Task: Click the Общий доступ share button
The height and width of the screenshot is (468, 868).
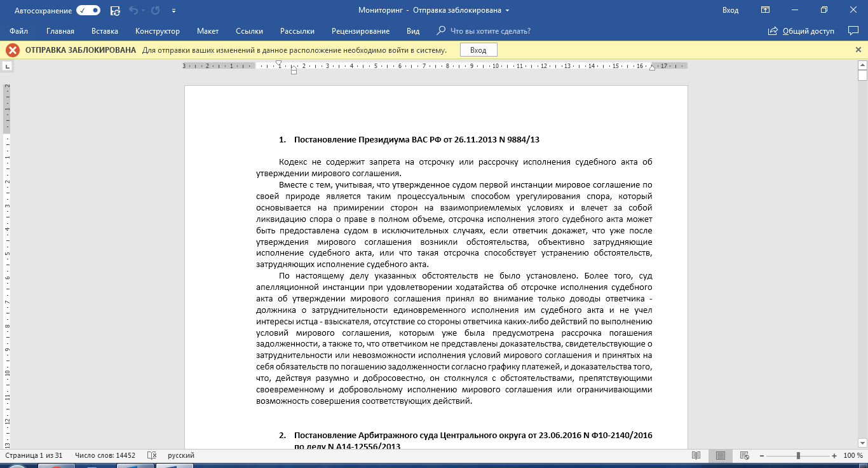Action: coord(801,31)
